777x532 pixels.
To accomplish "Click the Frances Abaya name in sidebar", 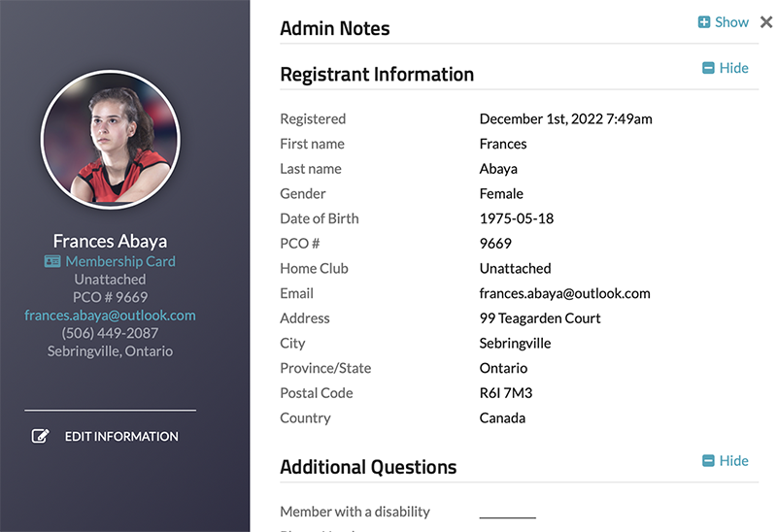I will coord(110,241).
